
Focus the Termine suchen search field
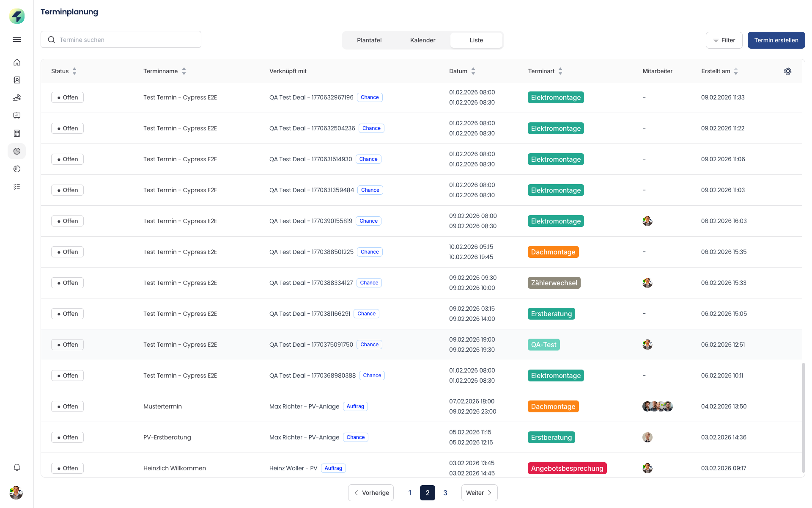[x=127, y=39]
